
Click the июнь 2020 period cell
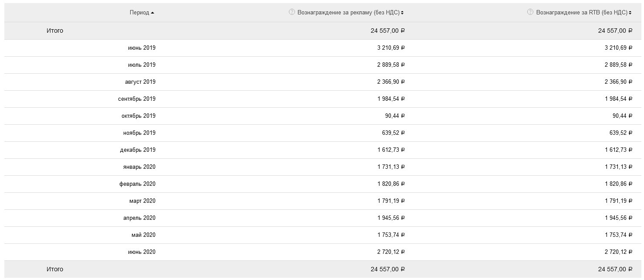pos(142,252)
